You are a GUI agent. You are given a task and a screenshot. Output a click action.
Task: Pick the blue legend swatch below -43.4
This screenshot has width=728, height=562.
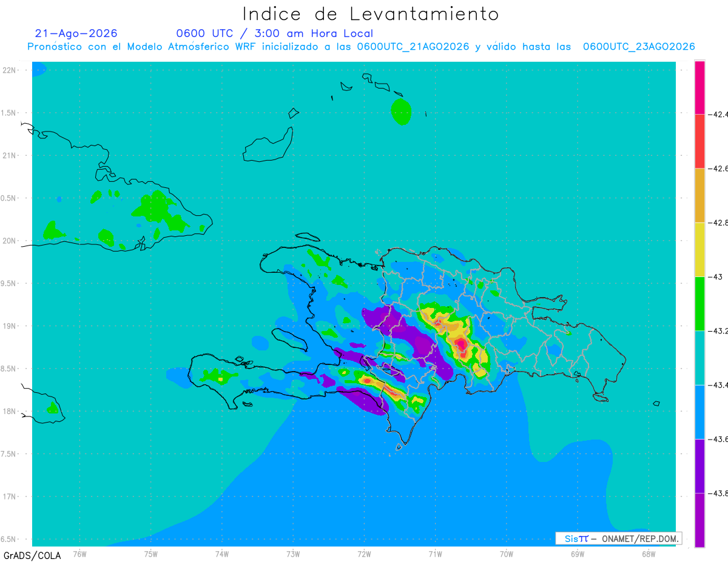click(699, 412)
